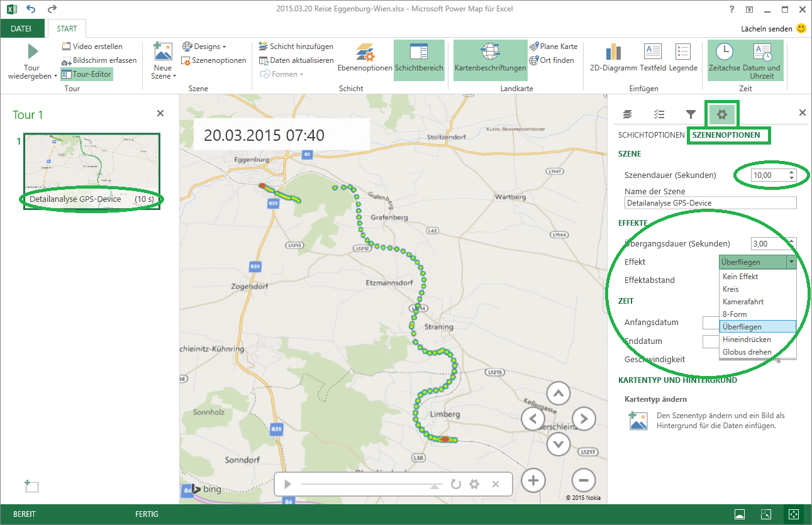The image size is (812, 525).
Task: Open the Schichtbereich panel
Action: tap(420, 60)
